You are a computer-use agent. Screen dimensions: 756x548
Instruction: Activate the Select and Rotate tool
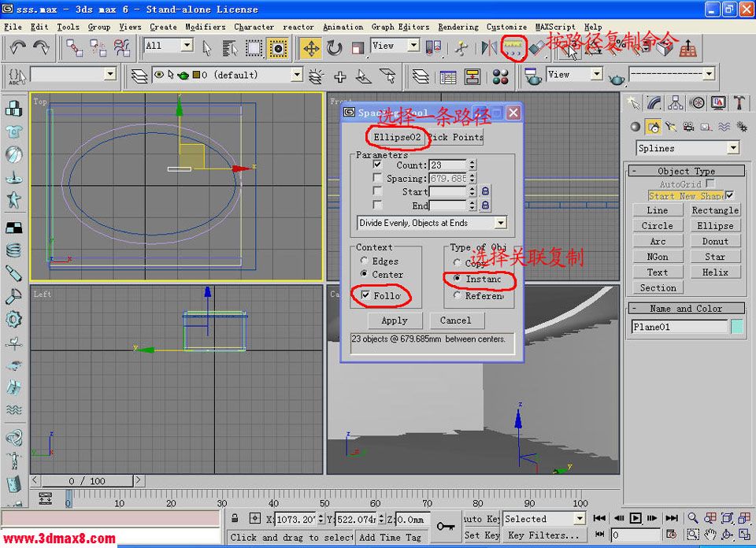[x=334, y=48]
